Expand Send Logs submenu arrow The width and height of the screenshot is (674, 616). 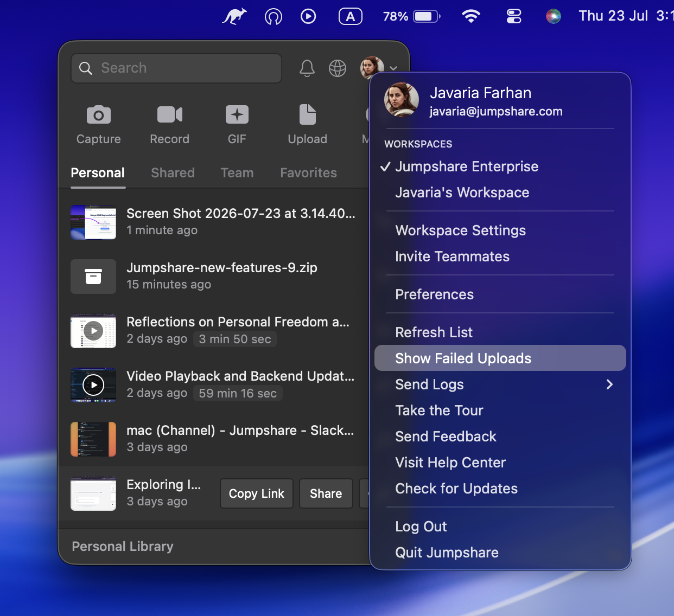[609, 384]
